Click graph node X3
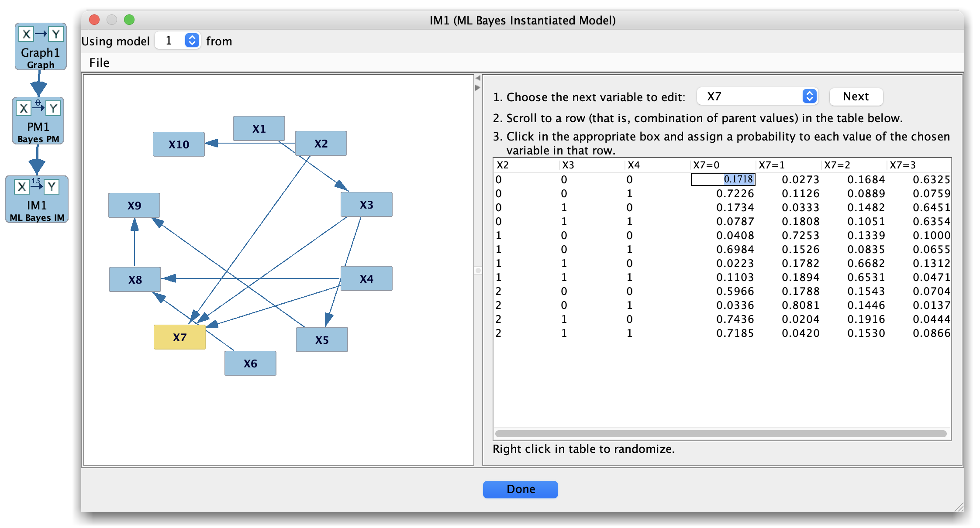Viewport: 980px width, 528px height. coord(366,205)
